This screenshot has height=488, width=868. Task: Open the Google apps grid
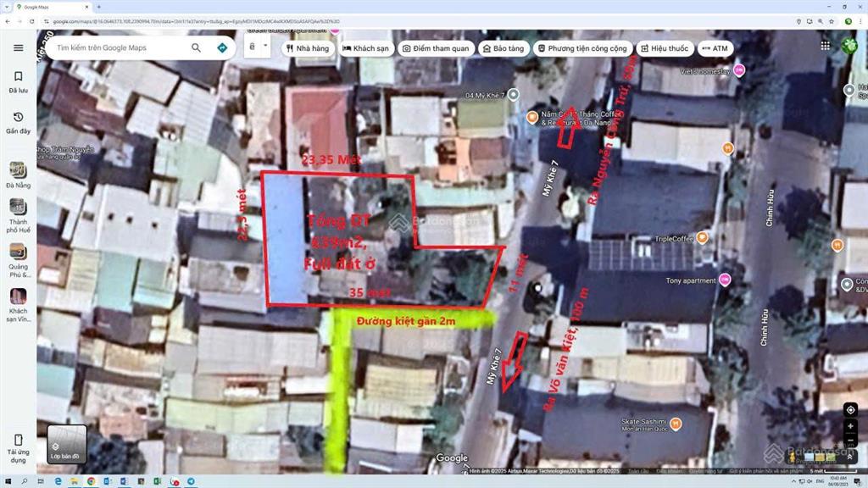(826, 46)
